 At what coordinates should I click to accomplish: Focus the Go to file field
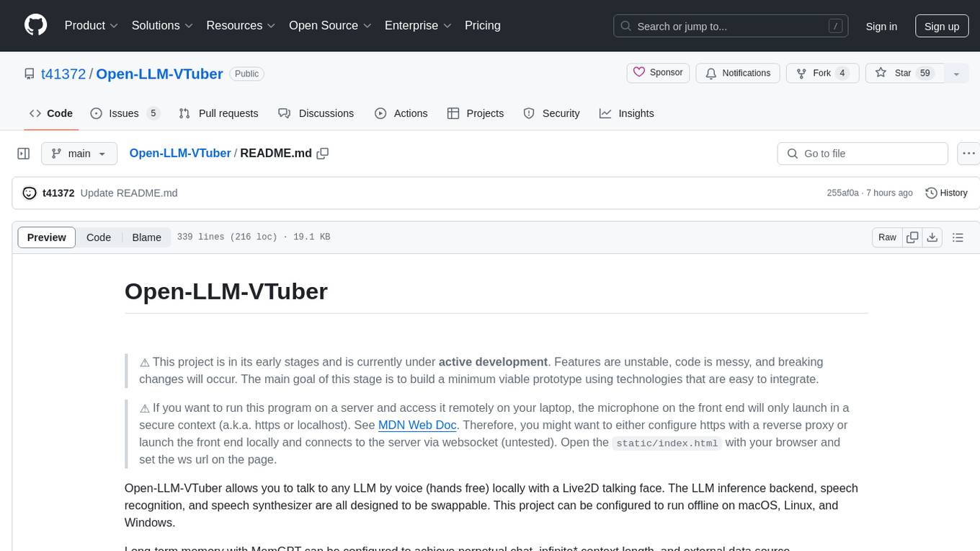863,154
